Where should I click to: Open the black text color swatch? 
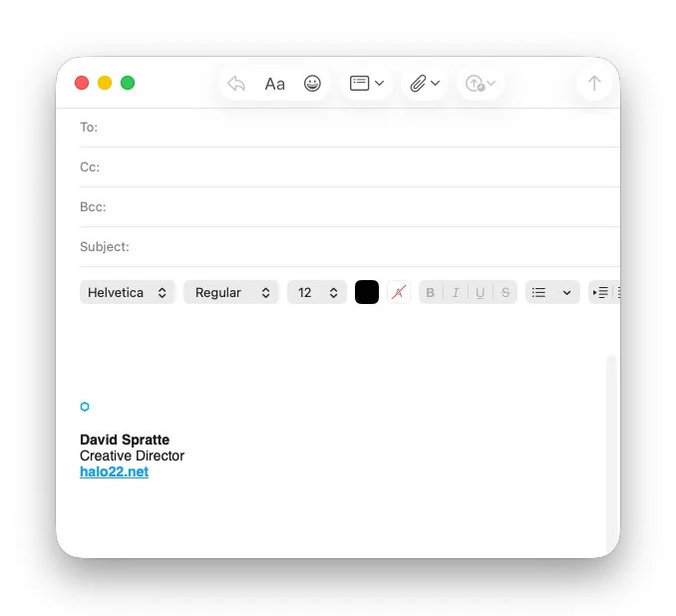point(367,292)
